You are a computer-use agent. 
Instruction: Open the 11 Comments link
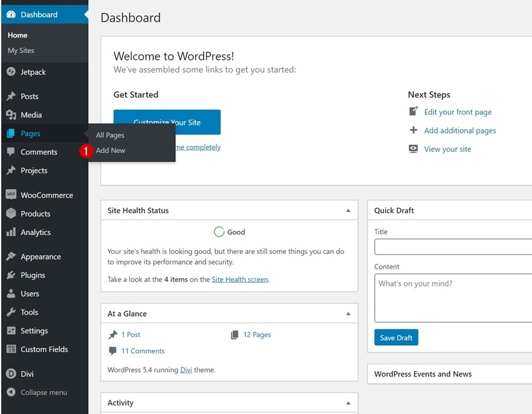[143, 351]
